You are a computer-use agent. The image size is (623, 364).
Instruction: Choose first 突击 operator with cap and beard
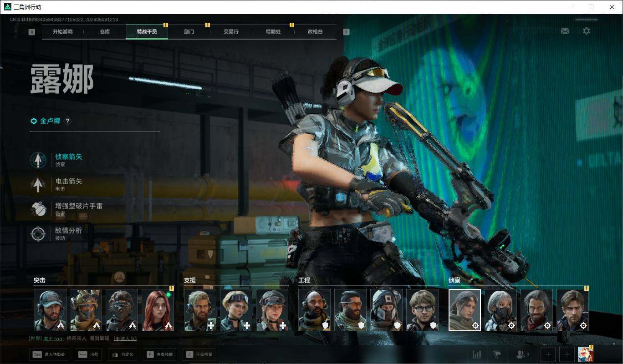pyautogui.click(x=50, y=310)
